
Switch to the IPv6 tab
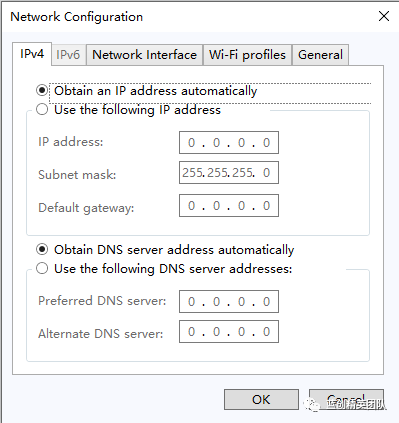coord(68,55)
